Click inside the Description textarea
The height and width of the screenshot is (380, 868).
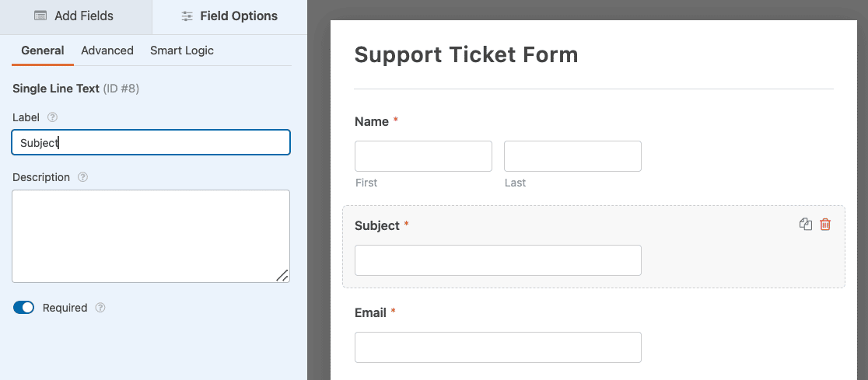[x=151, y=236]
